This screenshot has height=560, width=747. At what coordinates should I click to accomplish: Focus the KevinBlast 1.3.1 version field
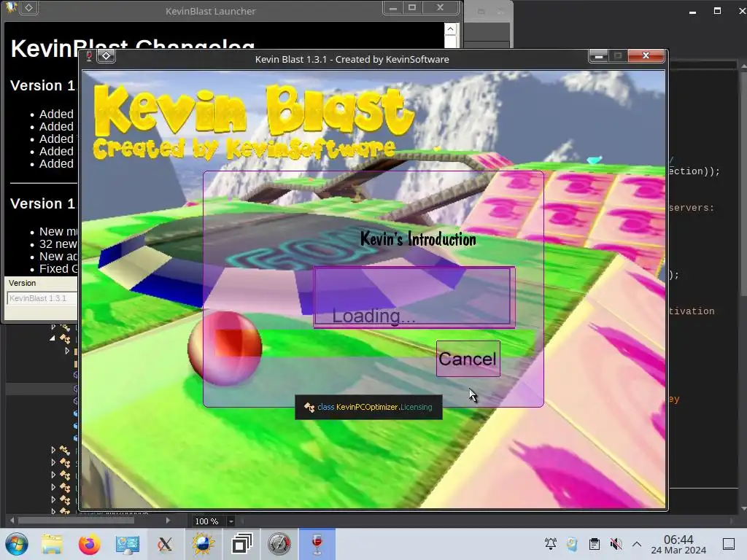42,298
